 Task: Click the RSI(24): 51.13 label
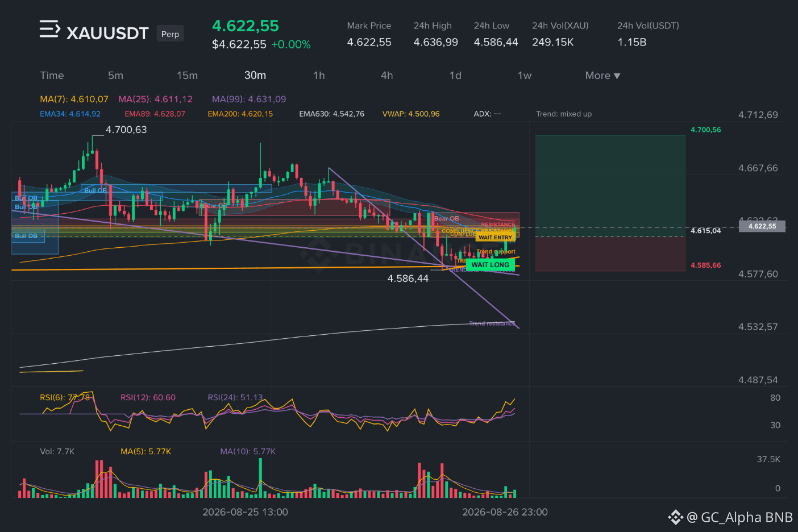click(x=235, y=397)
